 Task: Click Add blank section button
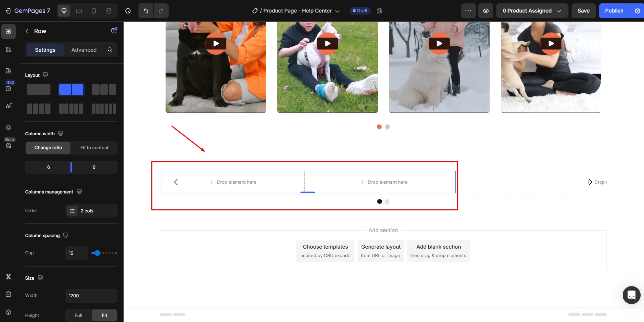(x=438, y=251)
